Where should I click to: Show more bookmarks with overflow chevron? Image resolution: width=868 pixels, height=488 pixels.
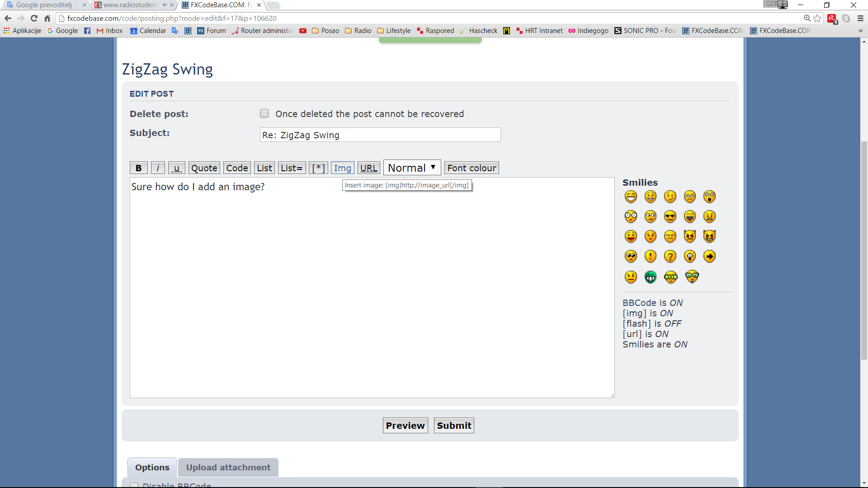pyautogui.click(x=860, y=31)
